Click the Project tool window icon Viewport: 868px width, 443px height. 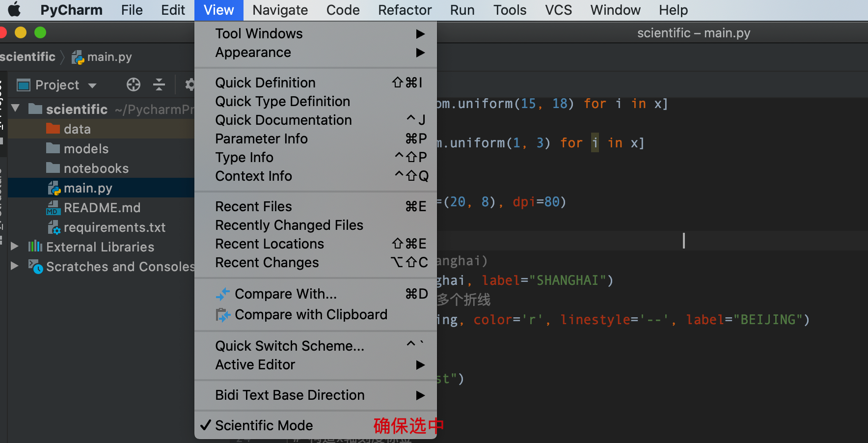[x=24, y=85]
